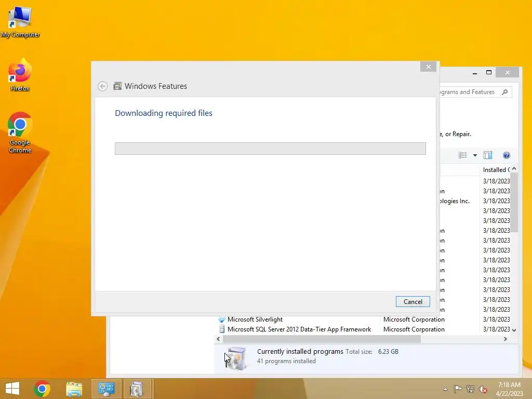Open Action Center flag icon
Screen dimensions: 532x399
click(x=458, y=389)
